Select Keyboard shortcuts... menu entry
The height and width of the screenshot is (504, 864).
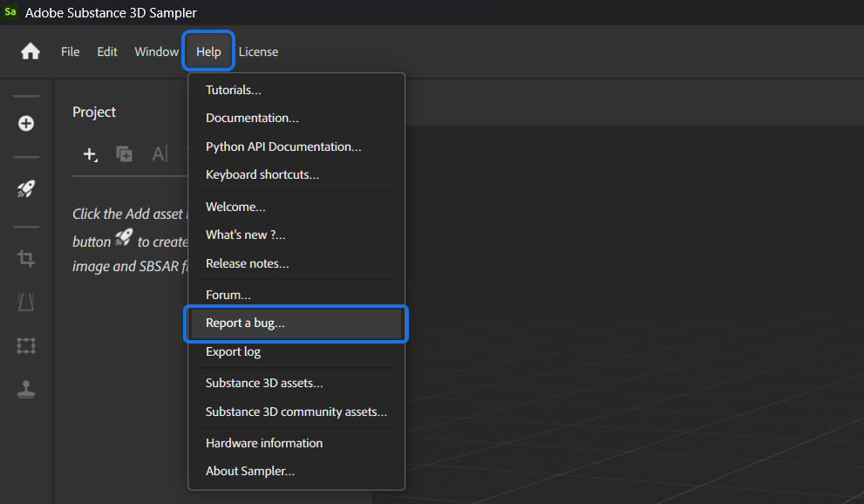click(x=262, y=174)
